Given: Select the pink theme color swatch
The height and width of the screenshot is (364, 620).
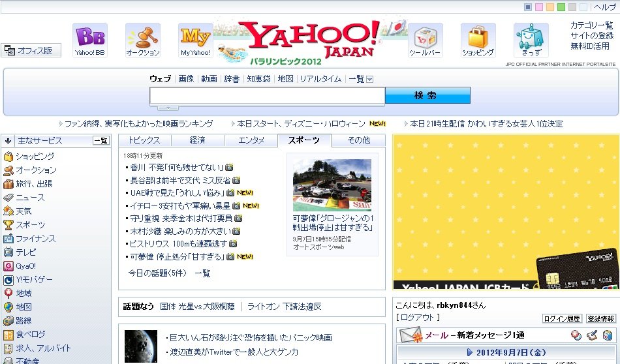Looking at the screenshot, I should point(539,7).
